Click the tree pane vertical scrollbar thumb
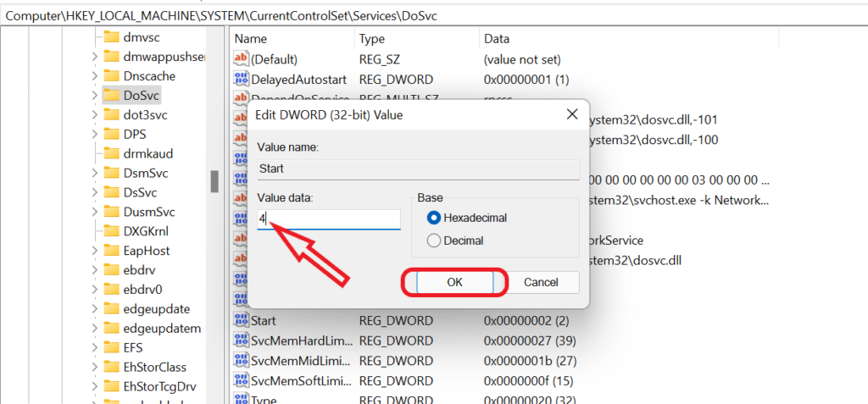Viewport: 868px width, 404px height. tap(214, 181)
